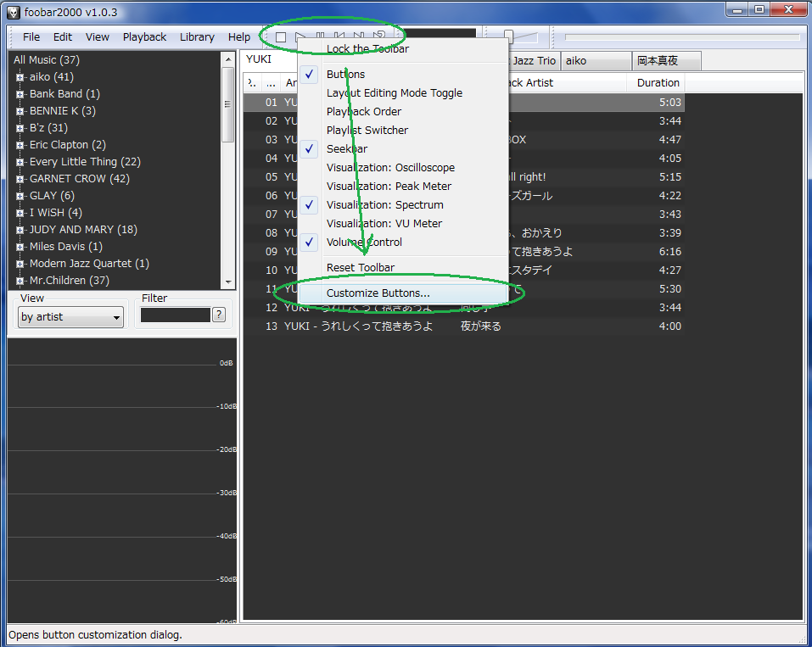This screenshot has width=812, height=647.
Task: Open the Library menu
Action: point(197,36)
